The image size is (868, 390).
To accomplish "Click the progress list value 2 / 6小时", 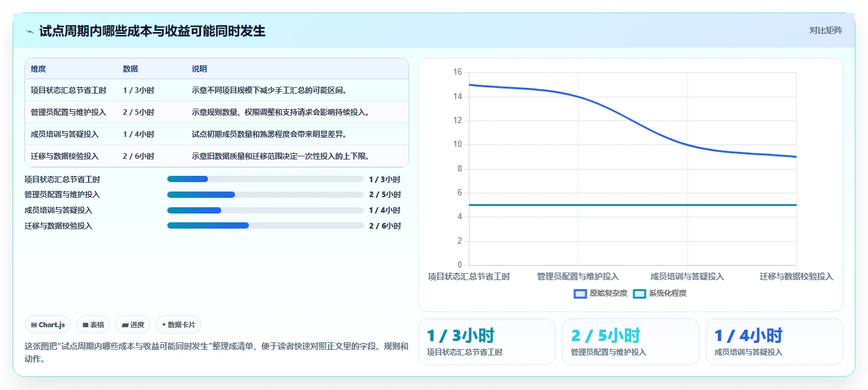I will point(385,226).
